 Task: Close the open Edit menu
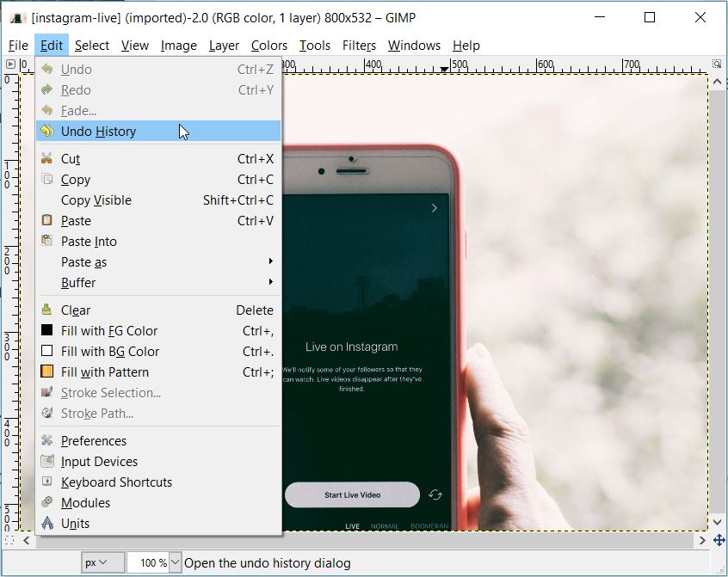click(52, 46)
